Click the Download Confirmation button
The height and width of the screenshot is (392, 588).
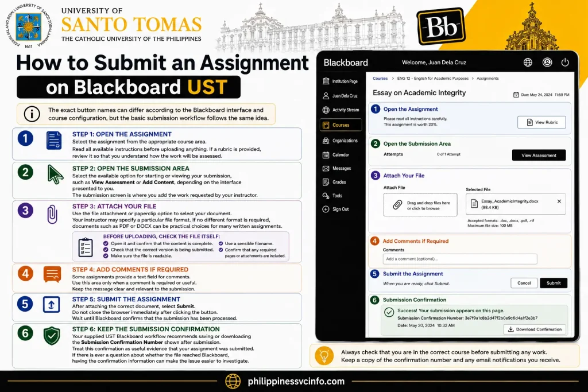tap(535, 329)
